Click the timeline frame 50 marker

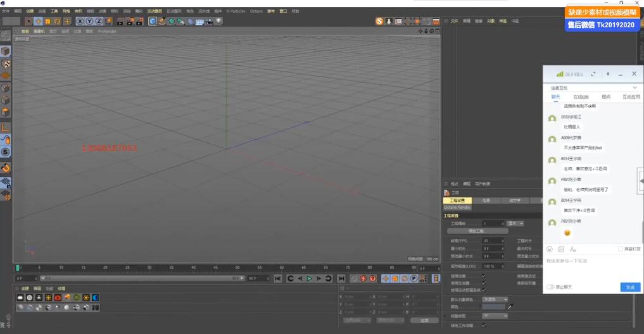[x=237, y=268]
